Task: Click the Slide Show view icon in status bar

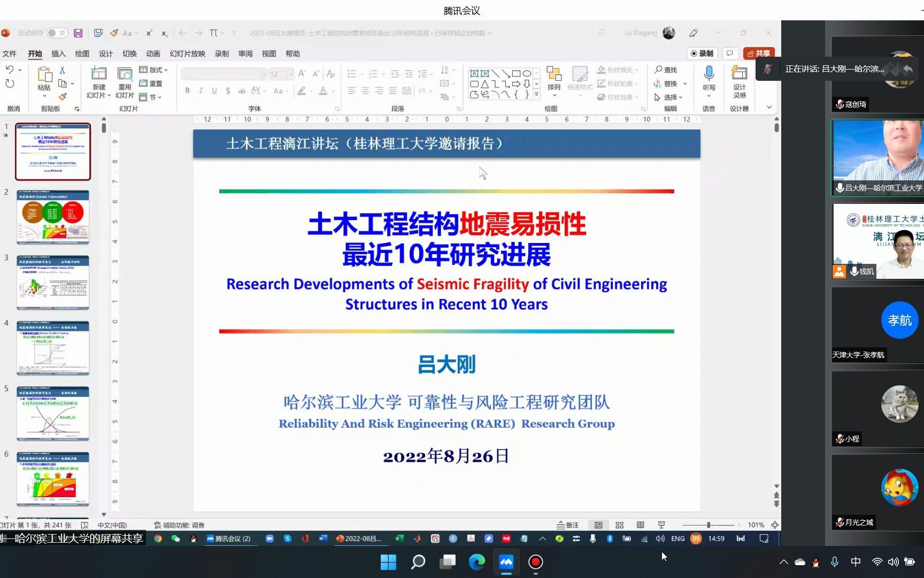Action: tap(661, 525)
